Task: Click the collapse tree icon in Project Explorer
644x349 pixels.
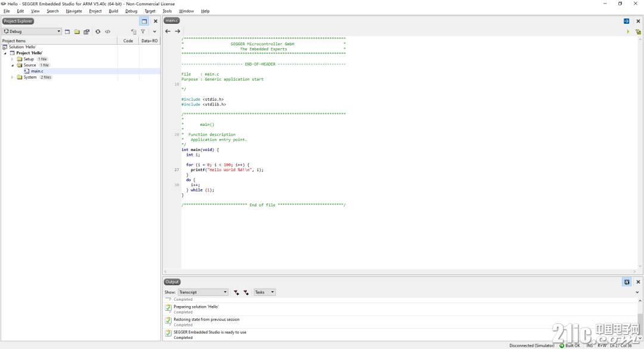Action: pos(133,32)
